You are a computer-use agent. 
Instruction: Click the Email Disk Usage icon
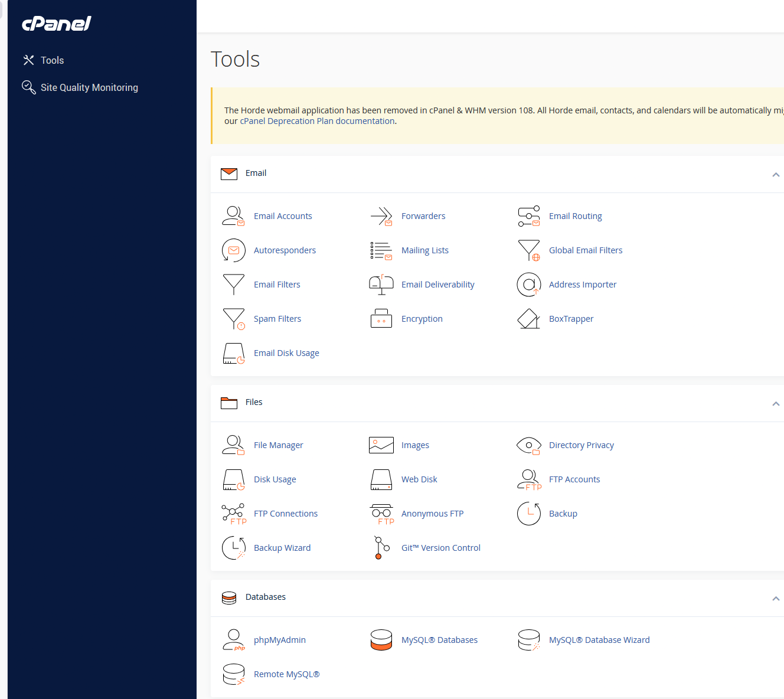pos(234,353)
